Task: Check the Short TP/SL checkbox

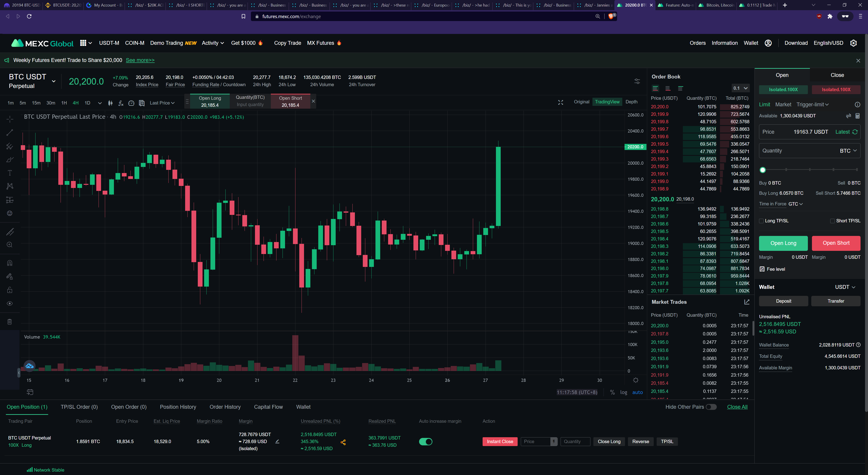Action: (832, 221)
